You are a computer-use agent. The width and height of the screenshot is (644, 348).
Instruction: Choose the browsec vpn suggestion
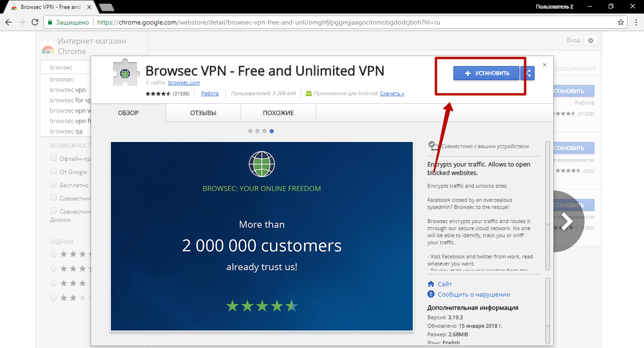pos(68,90)
